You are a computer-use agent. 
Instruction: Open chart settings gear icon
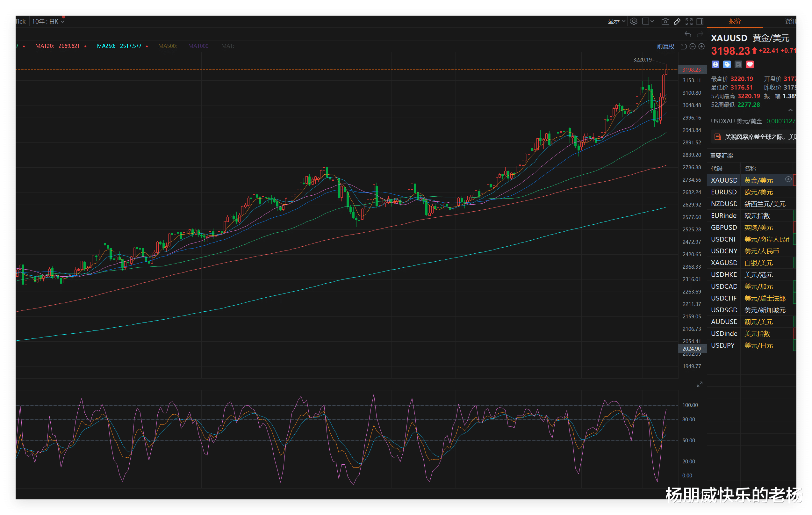click(x=634, y=21)
